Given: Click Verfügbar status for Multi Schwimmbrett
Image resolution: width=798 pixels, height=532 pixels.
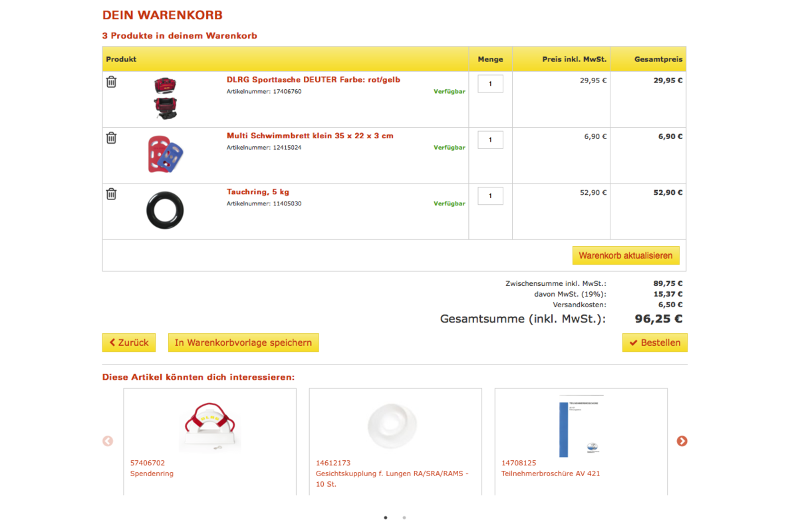Looking at the screenshot, I should (x=450, y=148).
